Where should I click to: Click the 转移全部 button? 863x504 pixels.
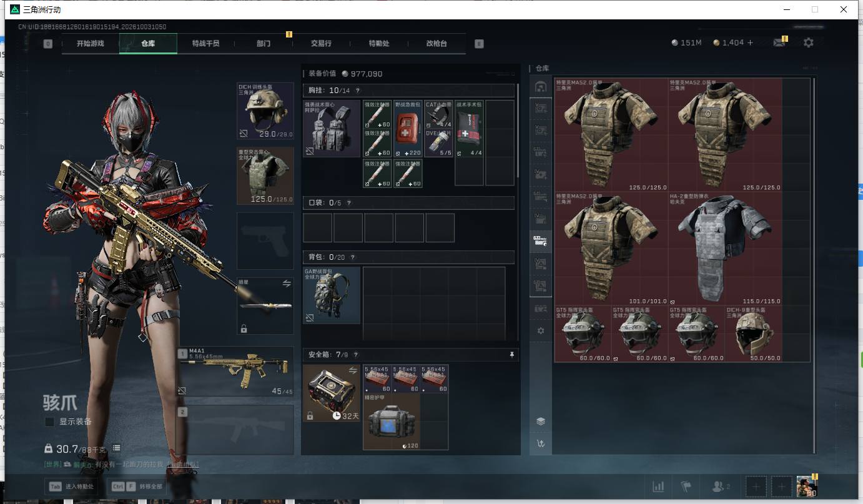tap(137, 487)
